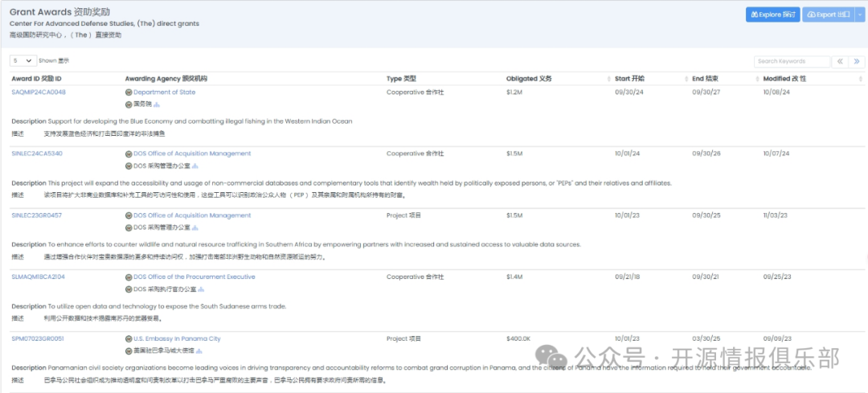This screenshot has width=868, height=393.
Task: Click end date 09/30/21
Action: tap(706, 277)
